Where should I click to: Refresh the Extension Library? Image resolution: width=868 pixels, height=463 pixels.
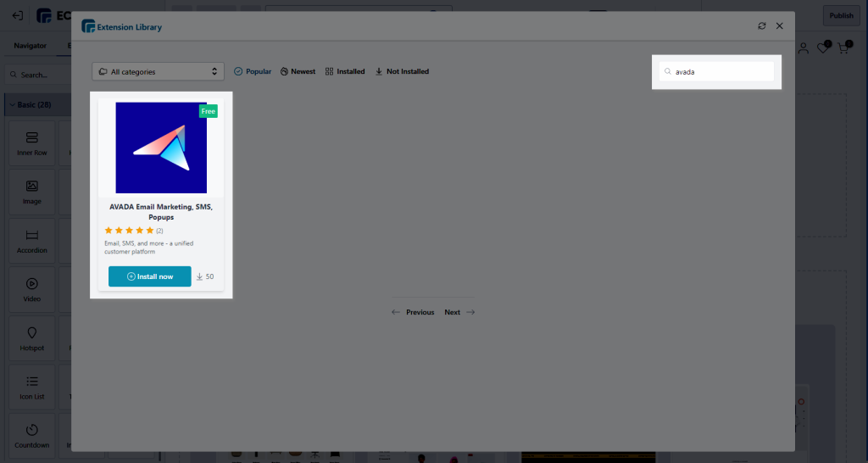point(762,26)
